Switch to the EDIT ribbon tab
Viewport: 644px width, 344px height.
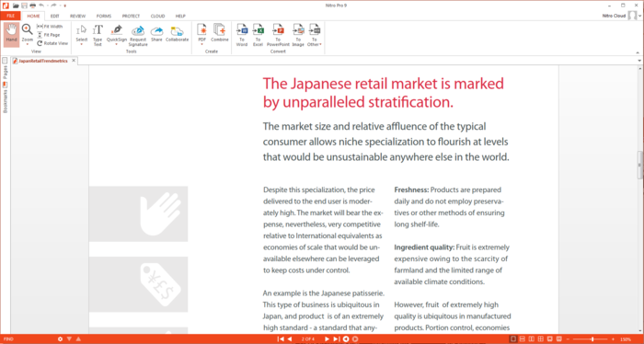click(x=54, y=16)
